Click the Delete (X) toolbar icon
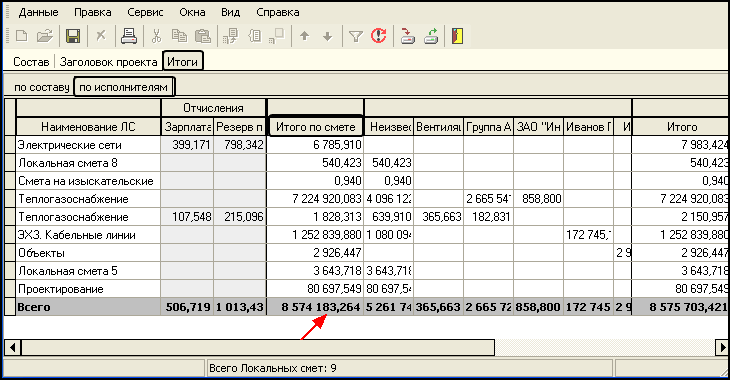The height and width of the screenshot is (380, 730). [101, 36]
